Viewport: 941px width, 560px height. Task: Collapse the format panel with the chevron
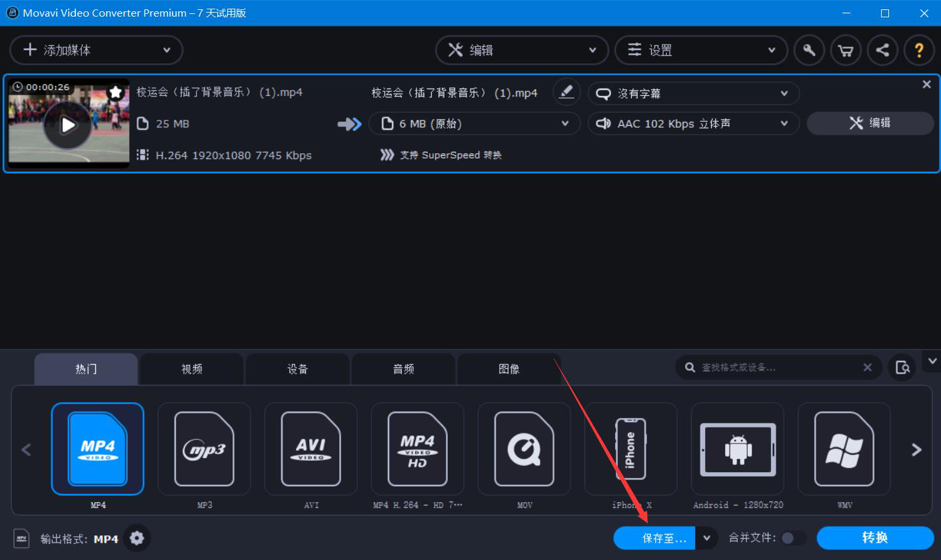coord(932,361)
